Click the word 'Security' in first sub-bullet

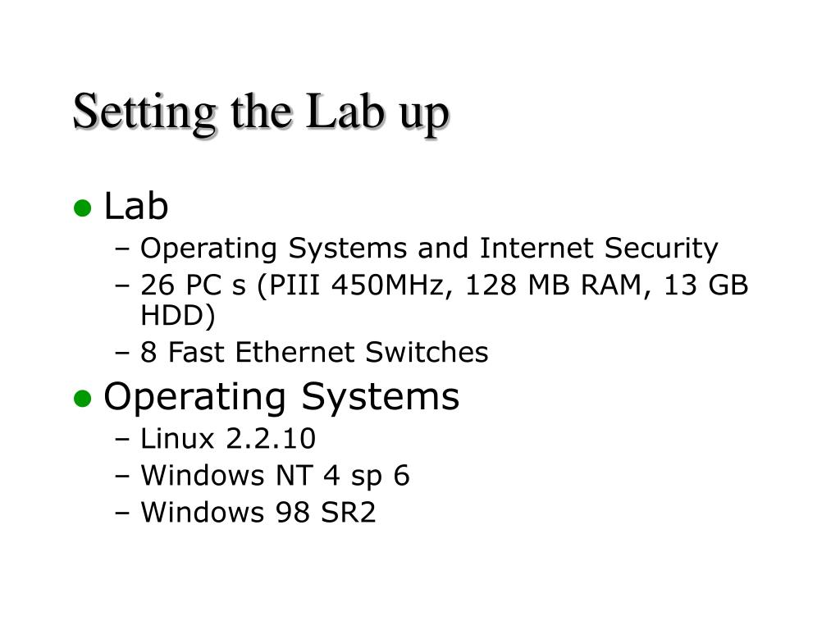[661, 249]
